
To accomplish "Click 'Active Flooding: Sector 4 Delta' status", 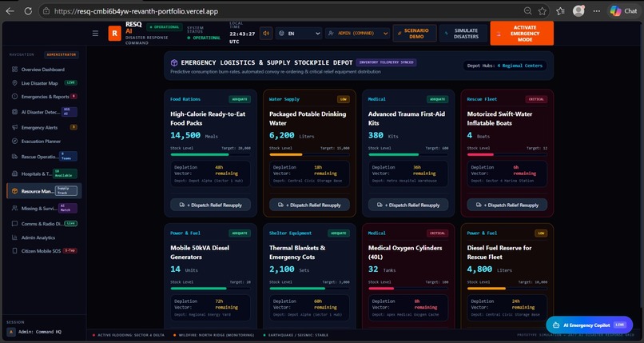I will click(129, 335).
